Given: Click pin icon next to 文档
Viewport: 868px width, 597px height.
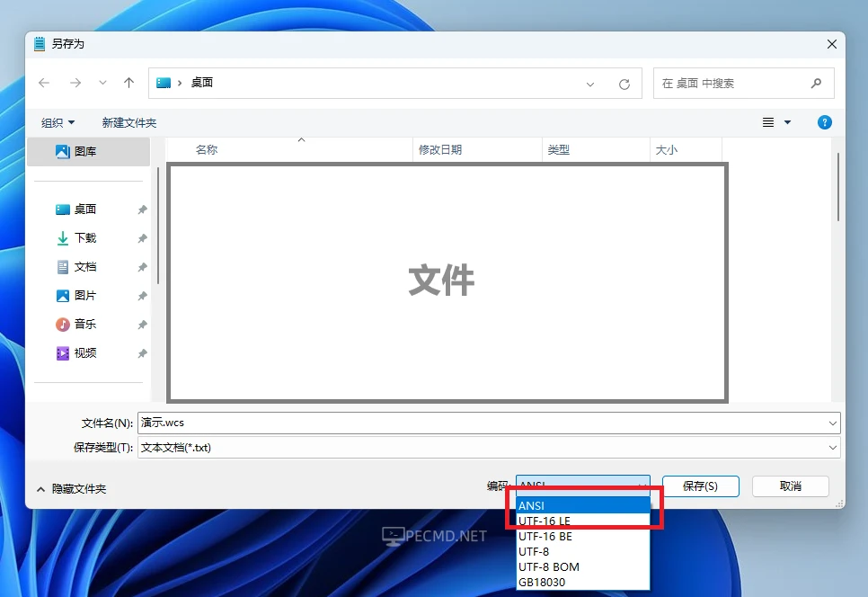Looking at the screenshot, I should pyautogui.click(x=142, y=267).
